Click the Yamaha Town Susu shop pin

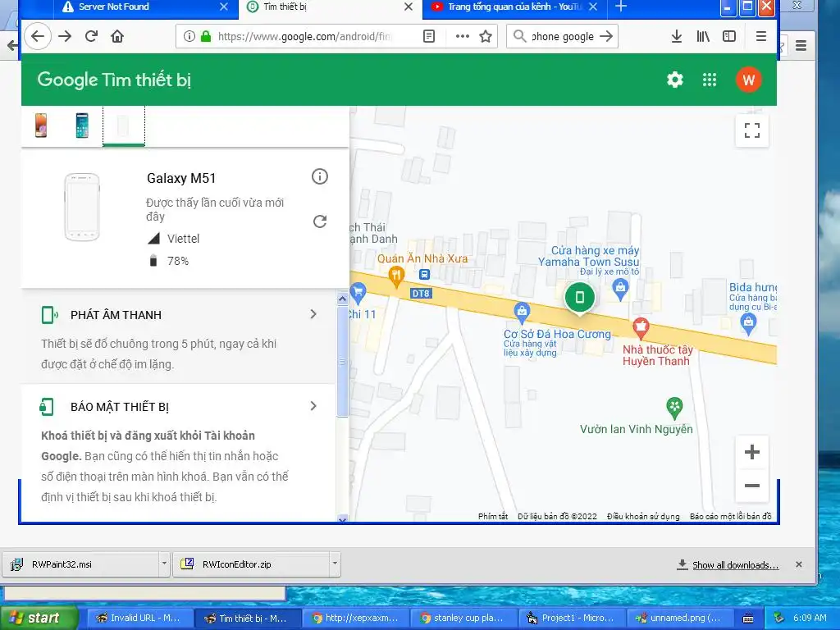tap(620, 290)
